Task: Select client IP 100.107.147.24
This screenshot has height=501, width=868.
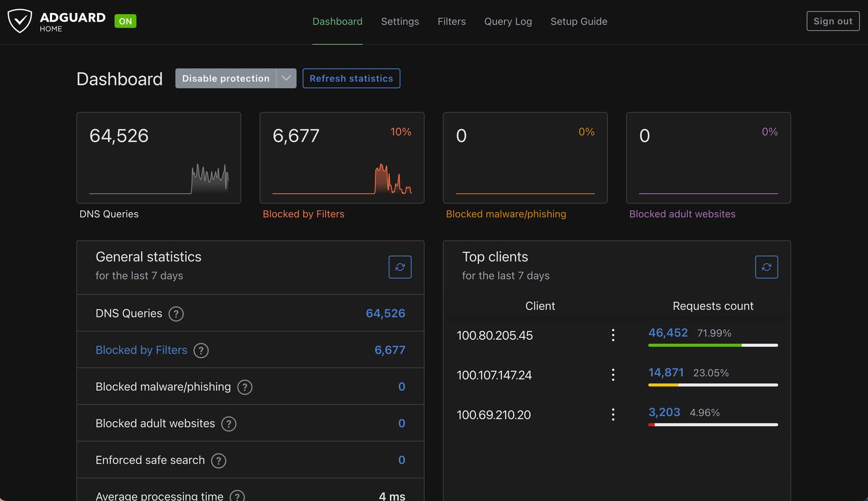Action: (x=494, y=375)
